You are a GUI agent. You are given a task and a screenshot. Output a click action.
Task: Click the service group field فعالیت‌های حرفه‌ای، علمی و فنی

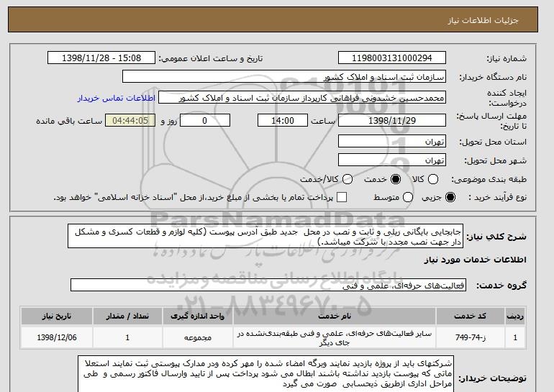[268, 286]
